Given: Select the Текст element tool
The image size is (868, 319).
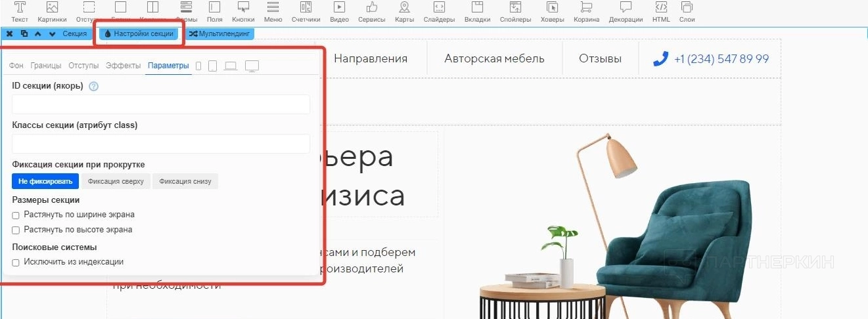Looking at the screenshot, I should point(20,12).
